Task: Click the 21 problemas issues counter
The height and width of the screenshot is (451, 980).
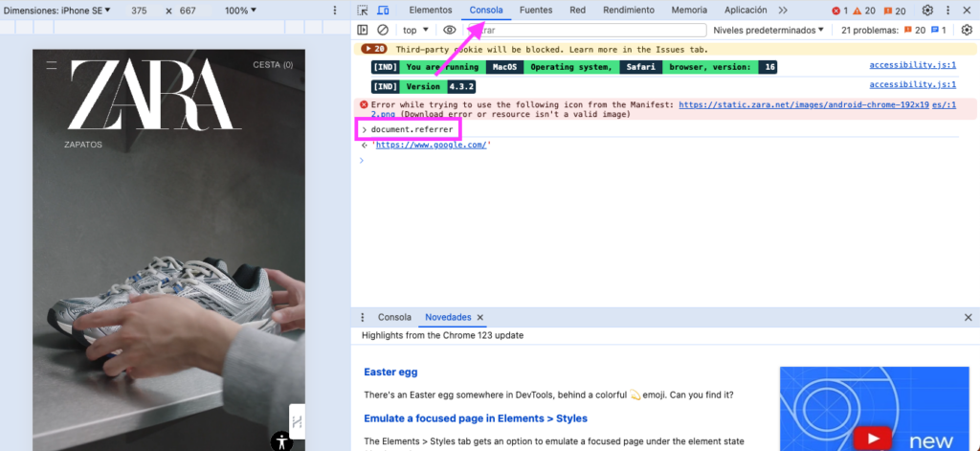Action: tap(894, 30)
